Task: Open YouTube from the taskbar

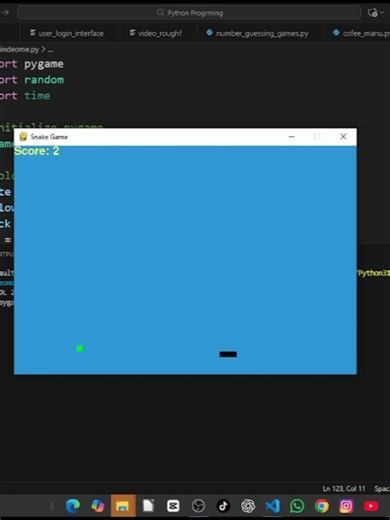Action: point(371,506)
